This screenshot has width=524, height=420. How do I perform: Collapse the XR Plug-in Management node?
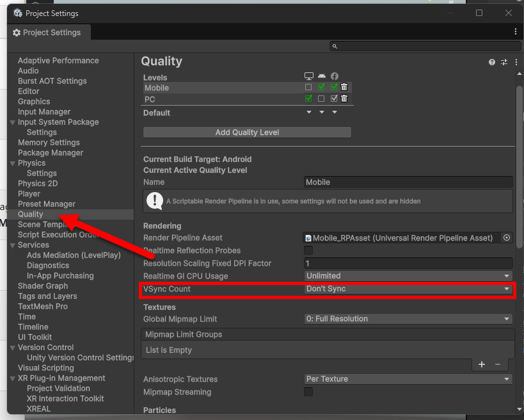13,378
